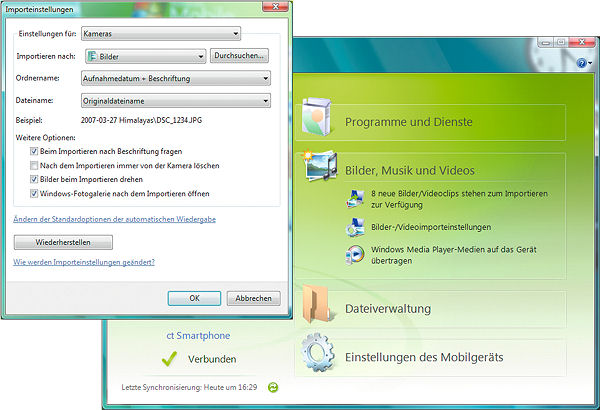Toggle Beim Importieren nach Beschriftung fragen

pyautogui.click(x=34, y=151)
